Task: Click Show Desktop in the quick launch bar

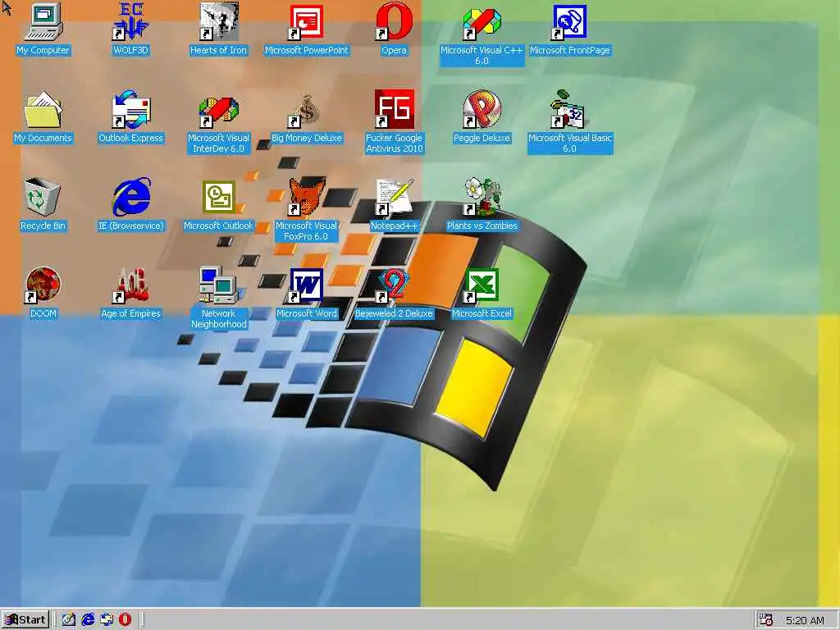Action: [x=69, y=620]
